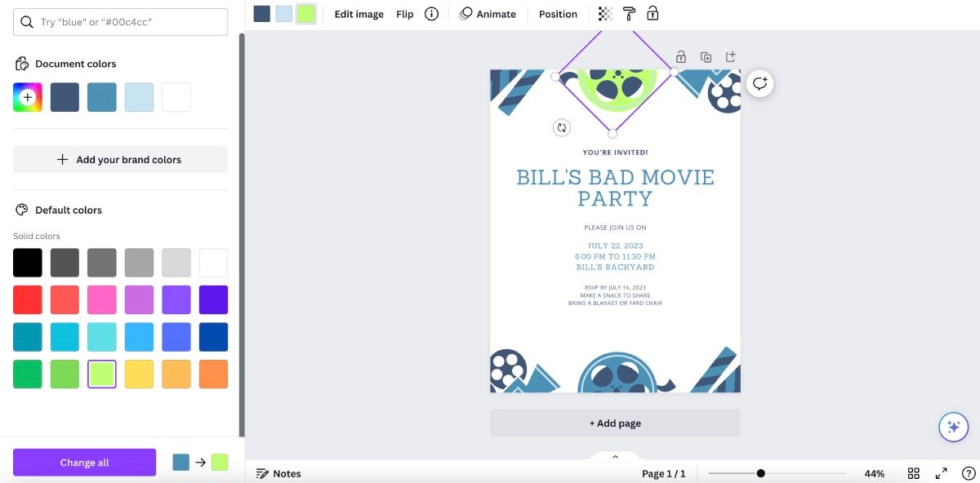Open the magic assistant sparkle button

tap(953, 427)
